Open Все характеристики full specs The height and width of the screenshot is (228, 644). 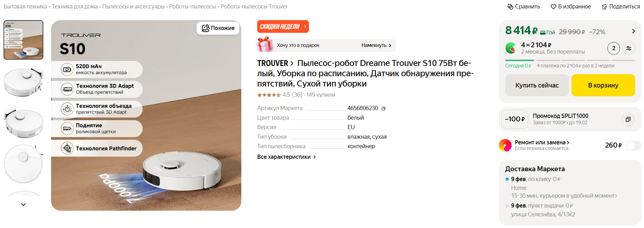[x=286, y=157]
